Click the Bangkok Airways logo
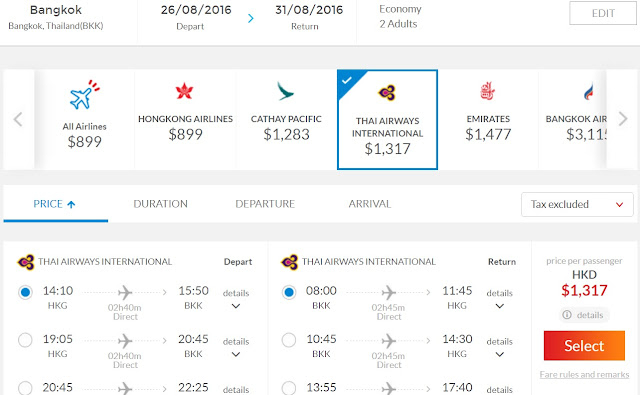 point(589,91)
